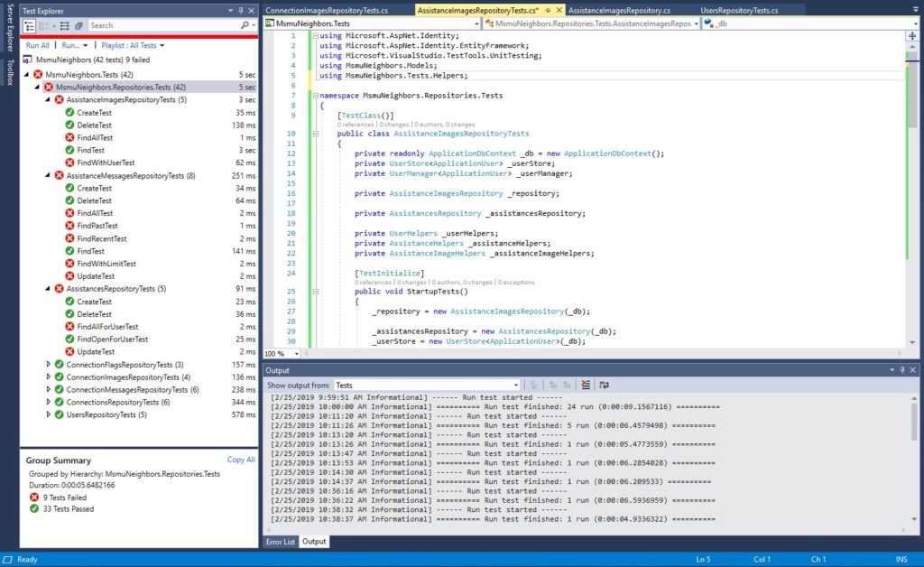Viewport: 924px width, 567px height.
Task: Collapse the using directives block at line 1
Action: point(315,35)
